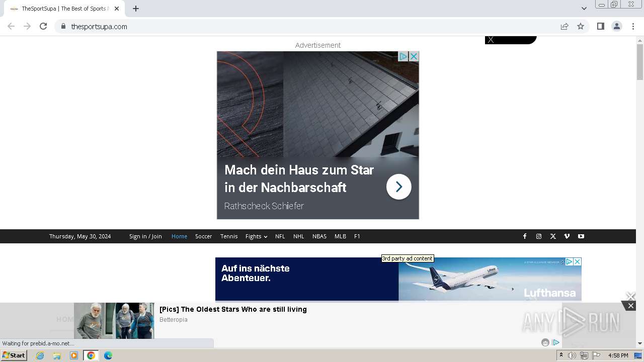Click the Lufthansa banner ad
The width and height of the screenshot is (644, 362).
(398, 279)
